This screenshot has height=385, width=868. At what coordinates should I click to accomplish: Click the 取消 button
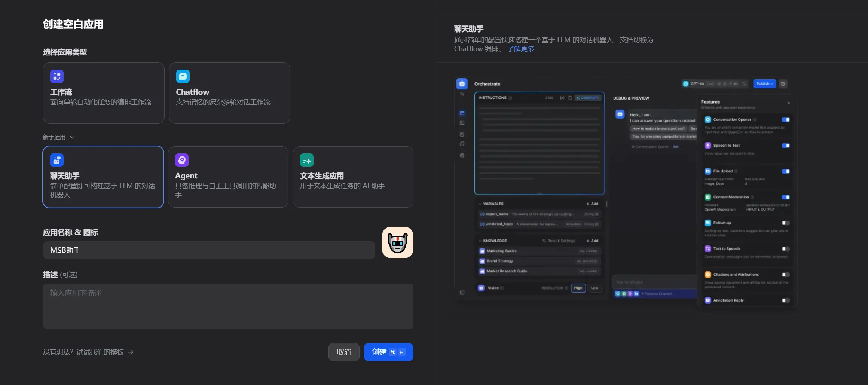pyautogui.click(x=344, y=352)
